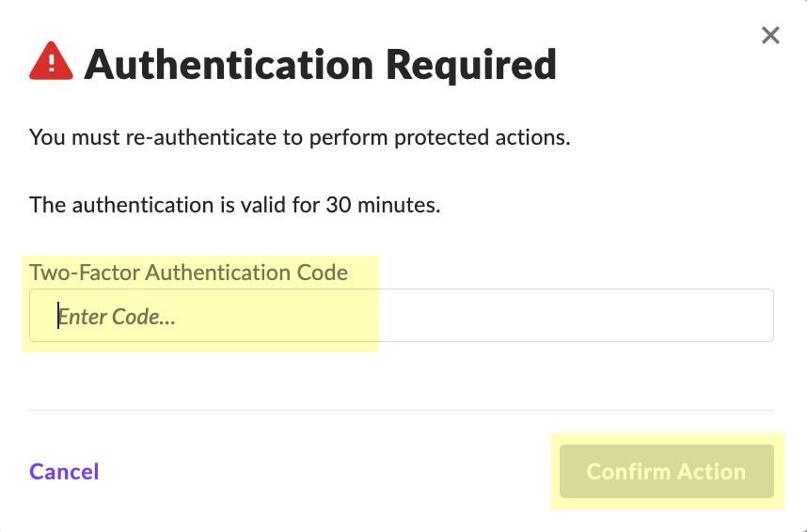
Task: Click the 30 minutes validity notice
Action: click(x=234, y=204)
